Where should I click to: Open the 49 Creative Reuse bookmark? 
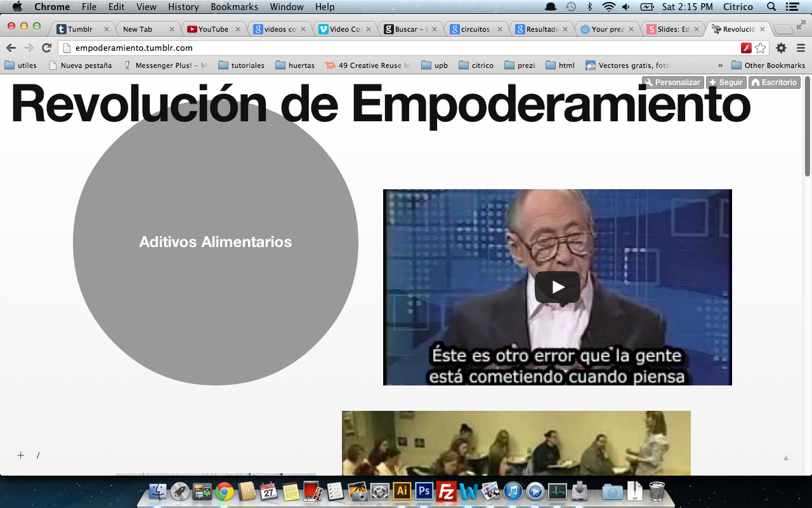click(x=368, y=65)
